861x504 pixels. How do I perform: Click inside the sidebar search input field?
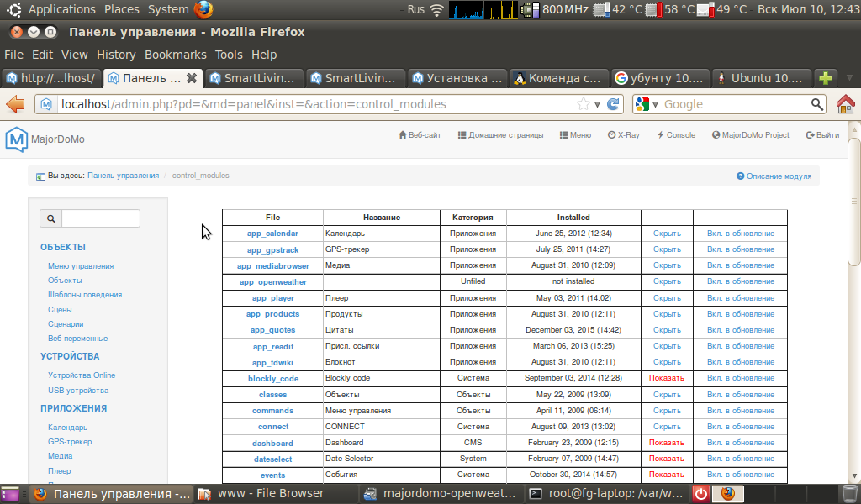(101, 218)
